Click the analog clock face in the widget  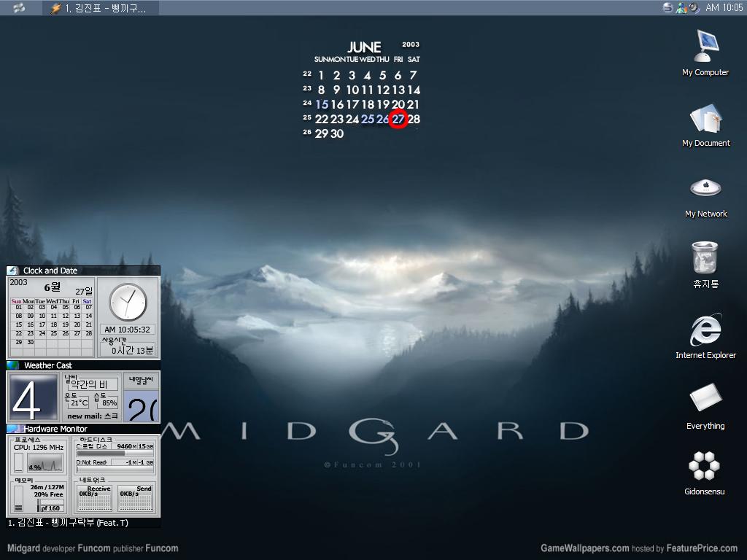[x=128, y=301]
